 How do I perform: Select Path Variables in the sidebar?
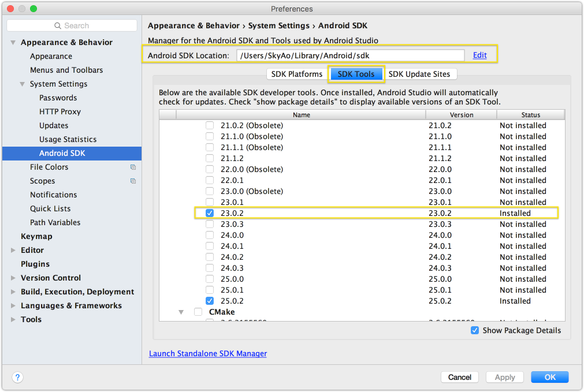(x=55, y=222)
